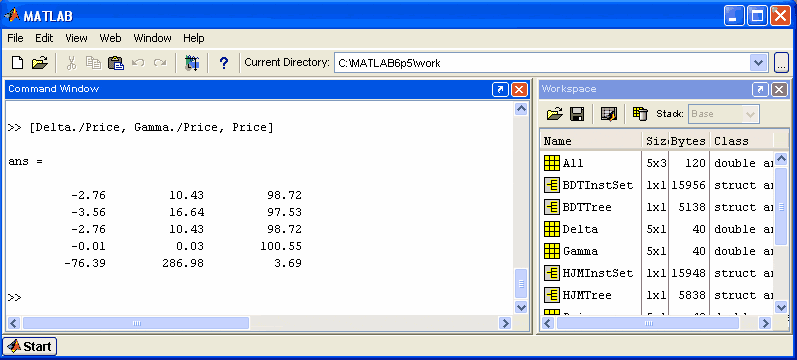The height and width of the screenshot is (360, 797).
Task: Open a file with the main toolbar folder icon
Action: [39, 63]
